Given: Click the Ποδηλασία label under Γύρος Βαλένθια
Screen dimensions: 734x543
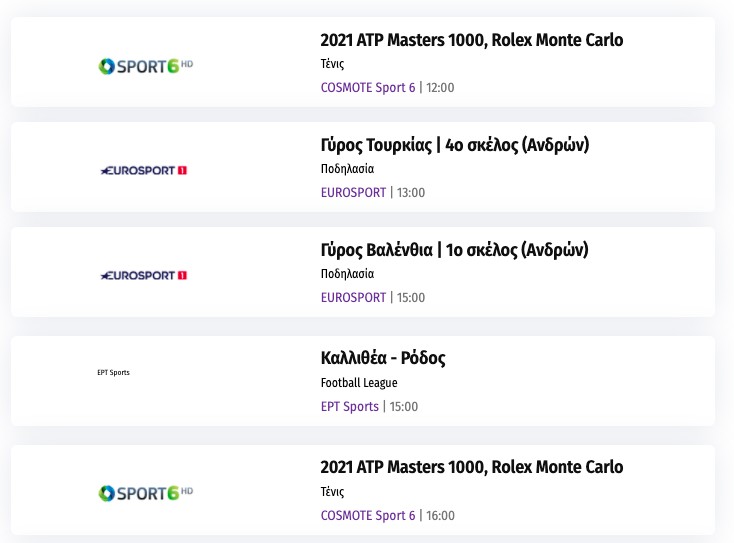Looking at the screenshot, I should point(347,274).
